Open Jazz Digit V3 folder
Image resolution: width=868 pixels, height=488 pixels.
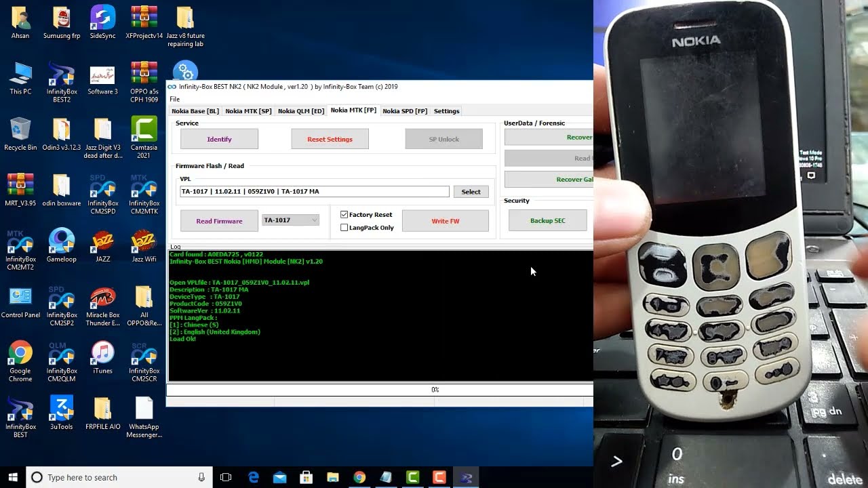tap(102, 138)
